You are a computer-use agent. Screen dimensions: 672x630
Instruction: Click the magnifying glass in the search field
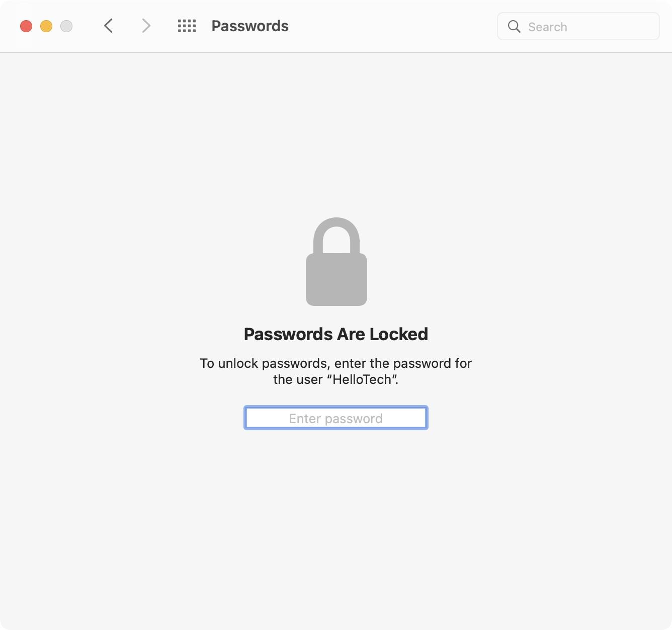[x=514, y=26]
